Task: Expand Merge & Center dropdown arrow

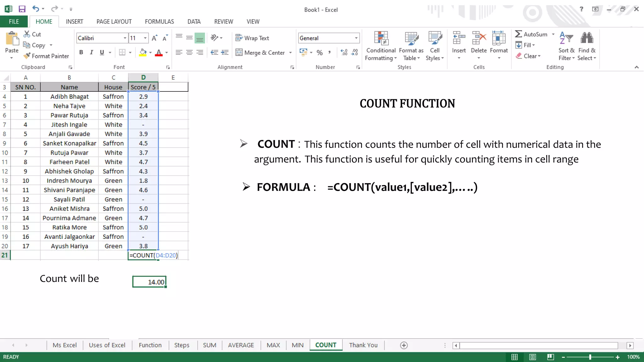Action: click(291, 52)
